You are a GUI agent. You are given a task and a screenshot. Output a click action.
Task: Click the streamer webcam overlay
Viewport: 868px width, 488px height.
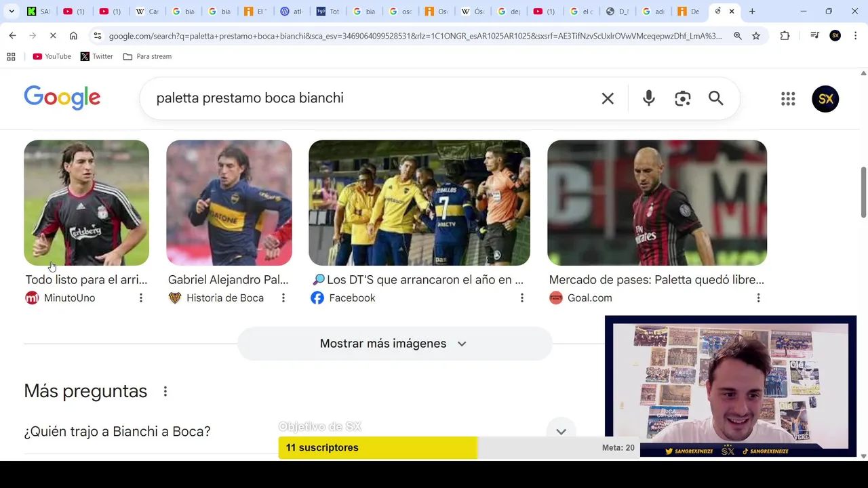pyautogui.click(x=730, y=386)
